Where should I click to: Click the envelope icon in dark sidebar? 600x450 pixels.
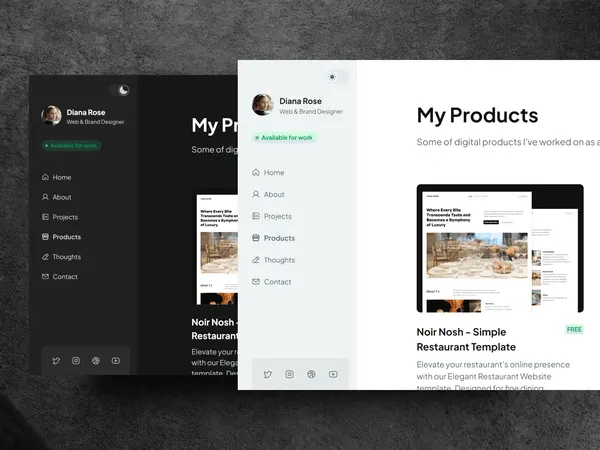45,276
